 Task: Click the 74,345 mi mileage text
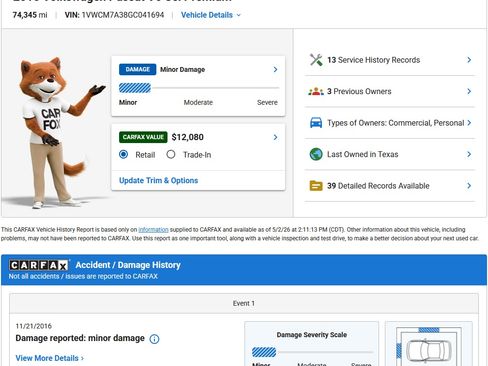pyautogui.click(x=30, y=15)
